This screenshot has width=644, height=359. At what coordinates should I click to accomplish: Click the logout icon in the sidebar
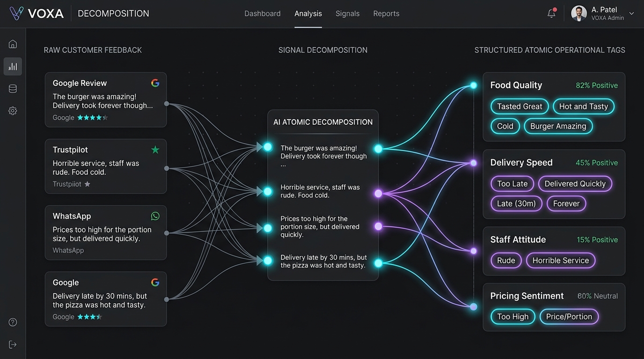coord(13,345)
